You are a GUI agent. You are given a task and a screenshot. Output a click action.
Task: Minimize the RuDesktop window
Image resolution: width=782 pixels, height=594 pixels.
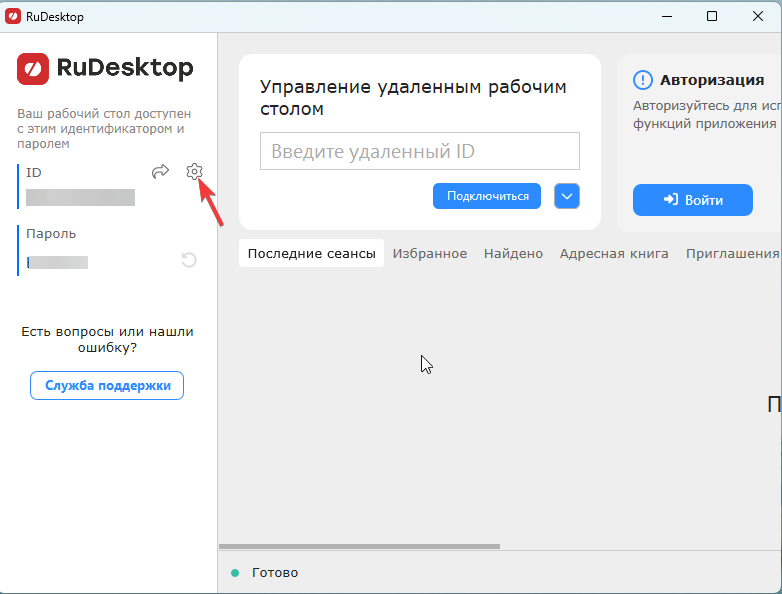point(667,16)
